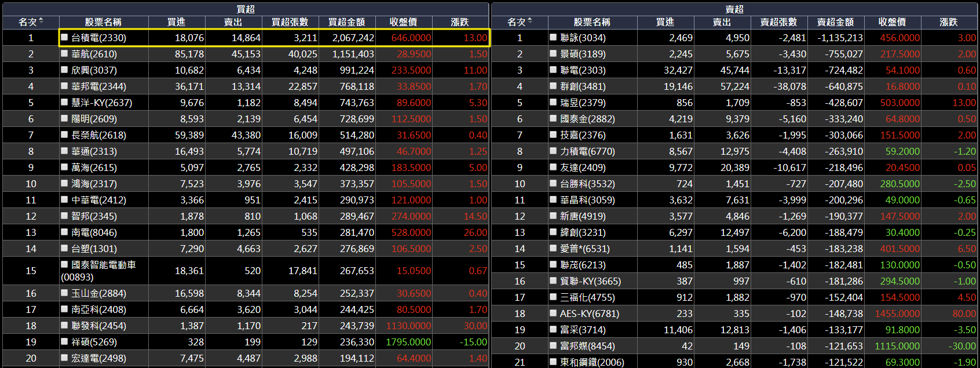Image resolution: width=980 pixels, height=368 pixels.
Task: Open stock 新唐(4919)
Action: [583, 216]
